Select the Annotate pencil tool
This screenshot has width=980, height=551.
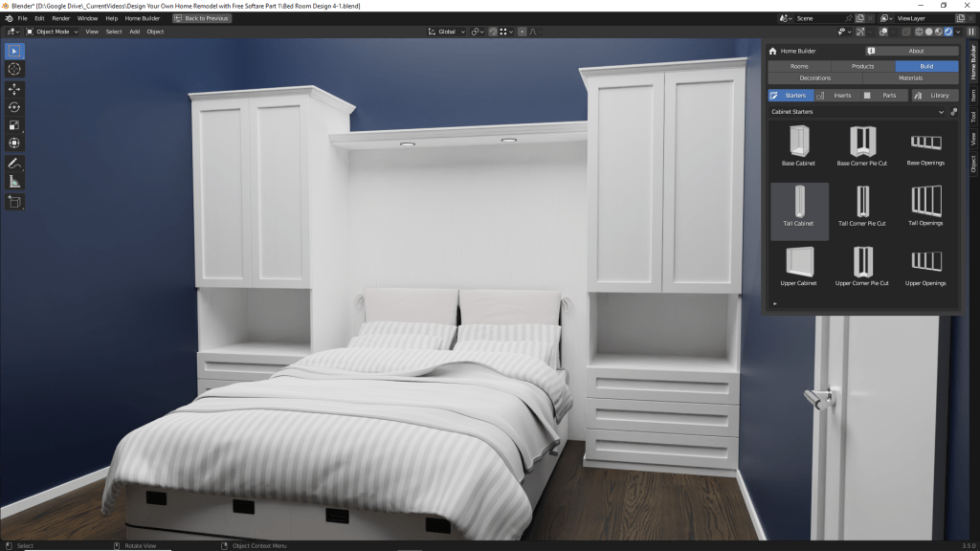[14, 164]
